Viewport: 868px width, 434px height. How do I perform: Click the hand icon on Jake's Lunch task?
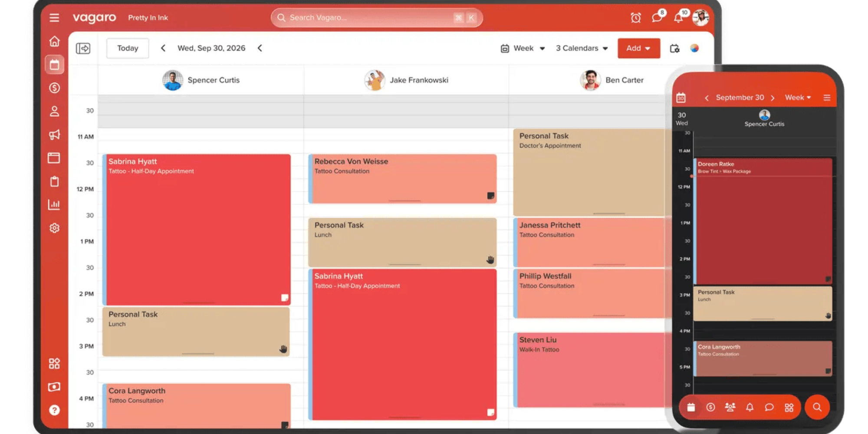point(490,260)
